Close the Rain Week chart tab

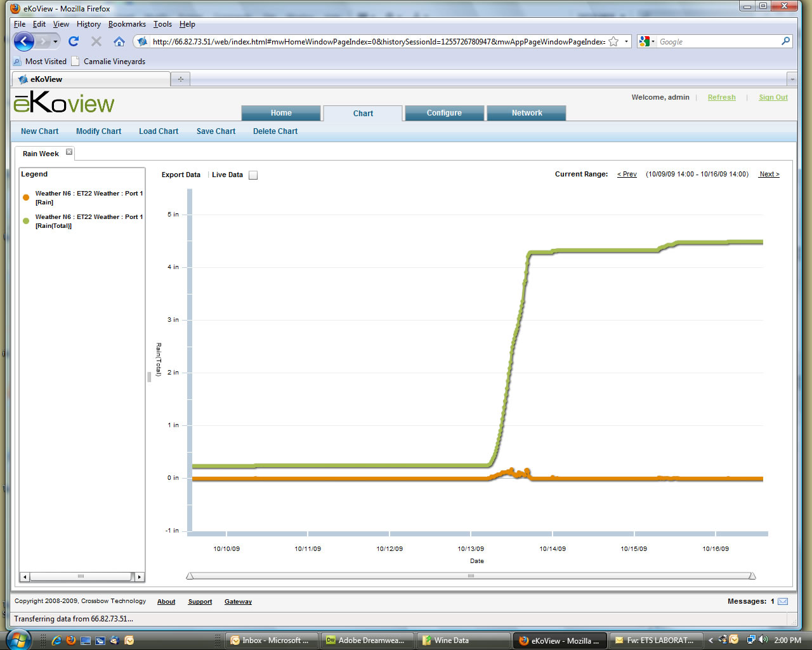(69, 152)
